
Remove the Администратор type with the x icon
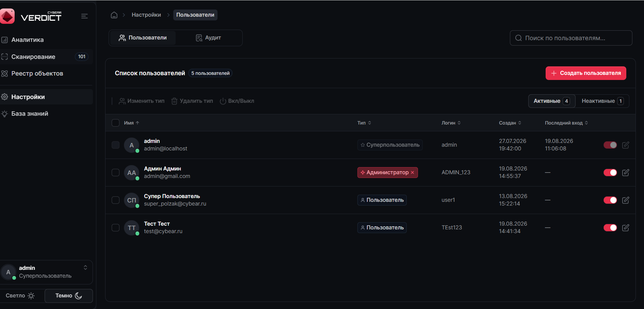[413, 173]
